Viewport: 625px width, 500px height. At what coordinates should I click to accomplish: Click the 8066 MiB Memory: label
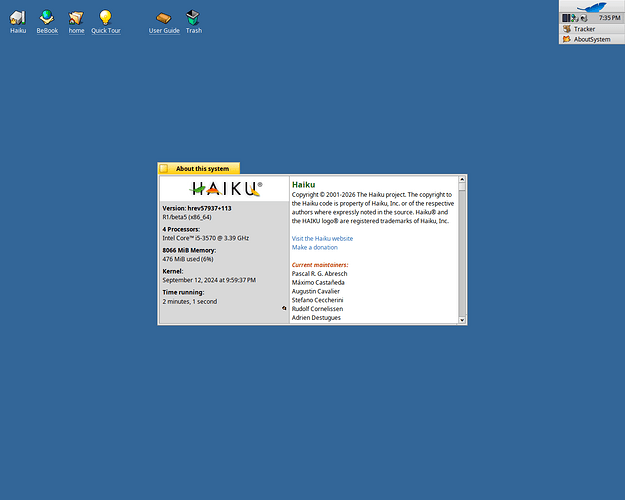pos(189,250)
